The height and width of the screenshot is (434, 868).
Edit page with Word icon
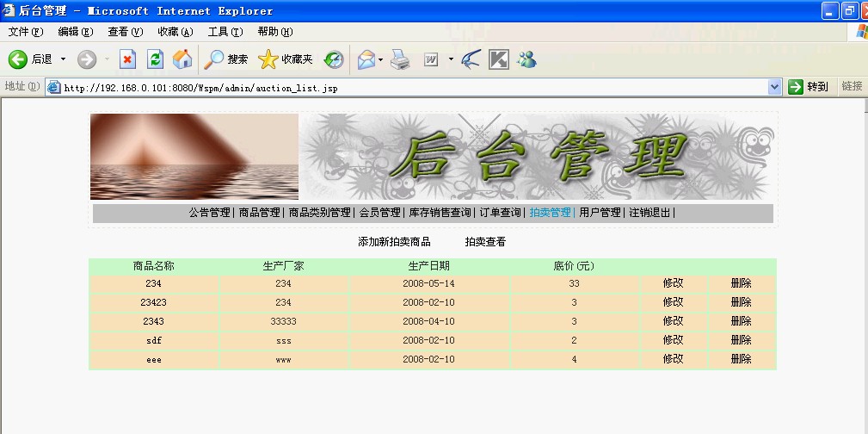tap(431, 59)
